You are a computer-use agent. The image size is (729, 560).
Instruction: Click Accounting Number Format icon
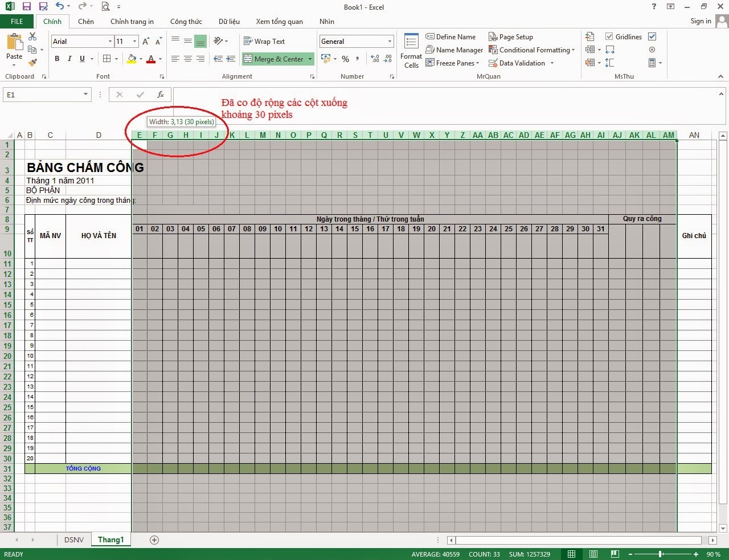[x=326, y=59]
